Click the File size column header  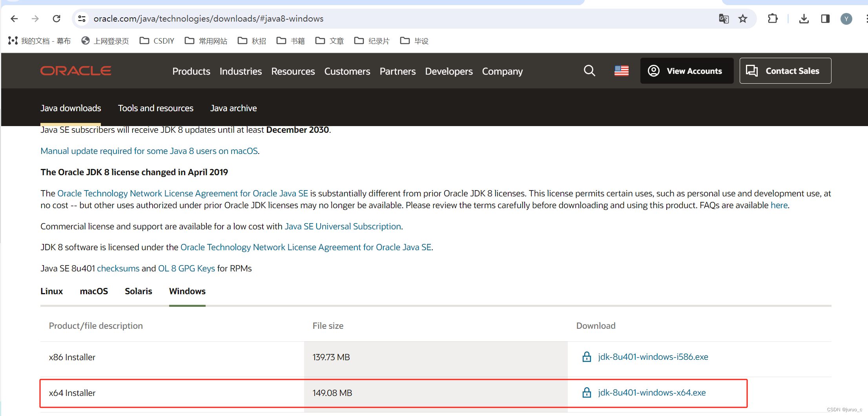328,326
